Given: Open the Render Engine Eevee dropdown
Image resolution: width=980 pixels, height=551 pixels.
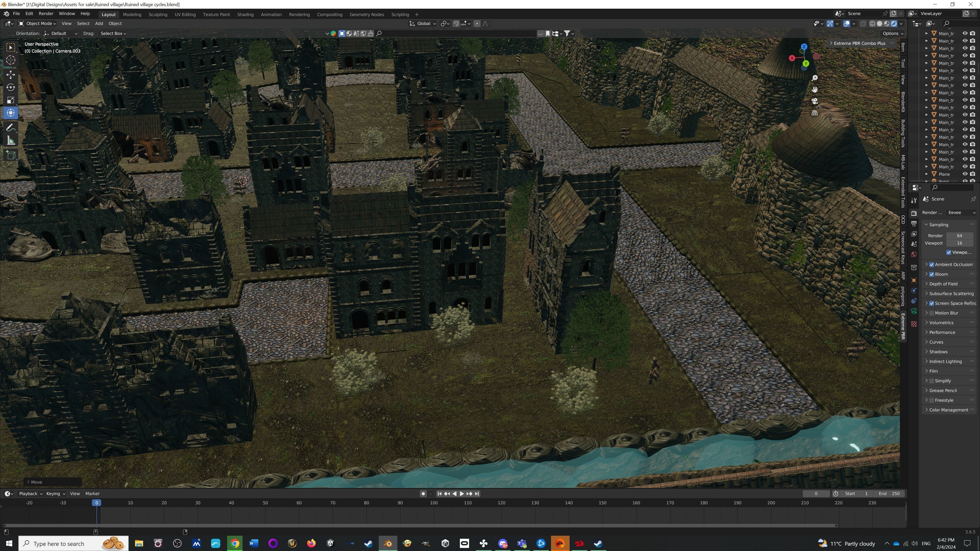Looking at the screenshot, I should pos(961,212).
